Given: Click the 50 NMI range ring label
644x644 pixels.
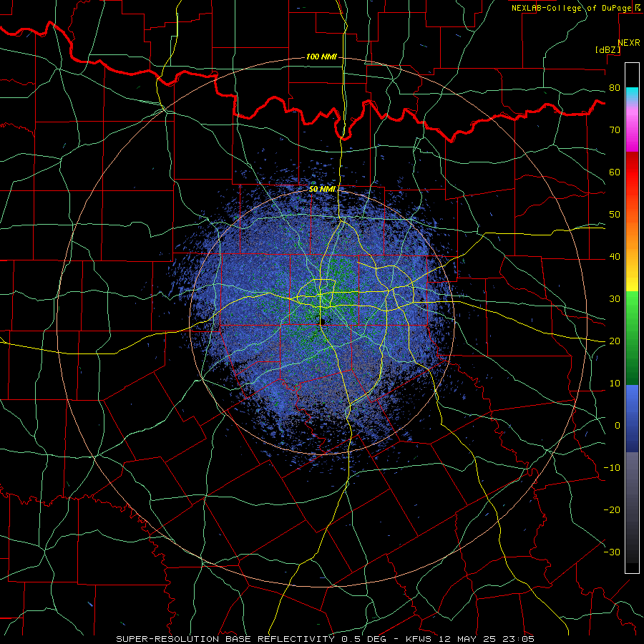Looking at the screenshot, I should 323,189.
